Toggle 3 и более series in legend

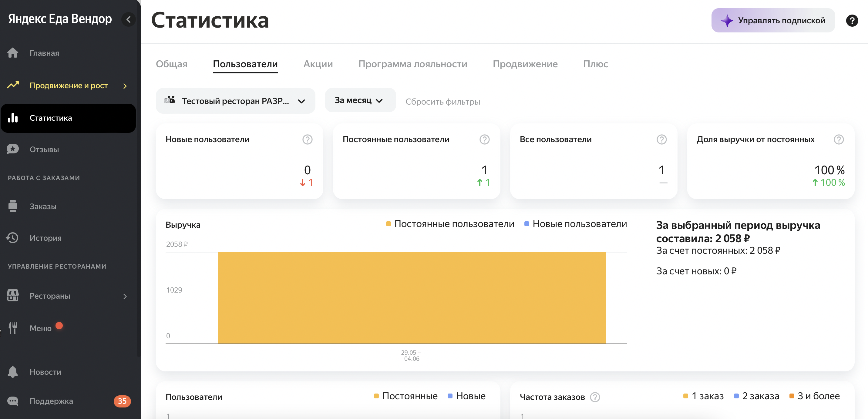814,396
